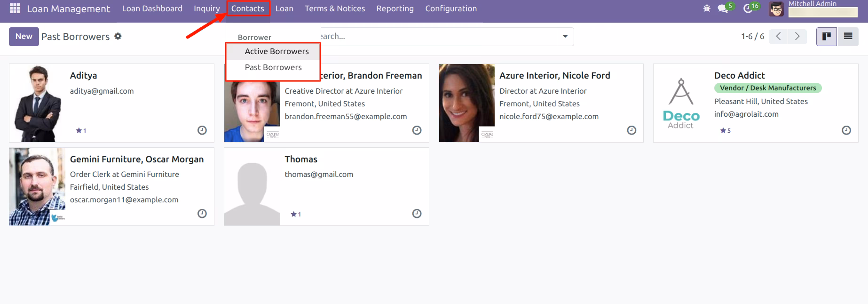Open the apps grid home menu
This screenshot has height=304, width=868.
[15, 8]
